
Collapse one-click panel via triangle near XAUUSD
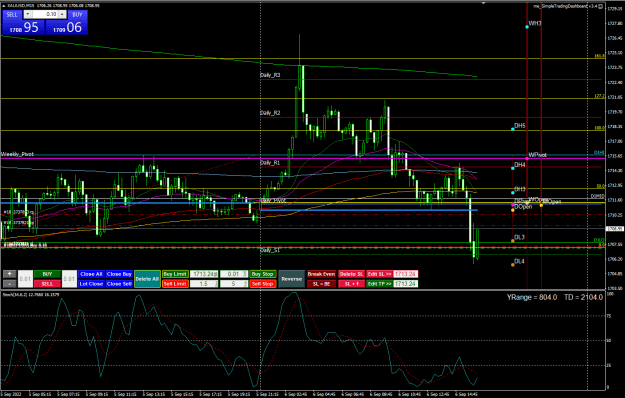[x=4, y=6]
